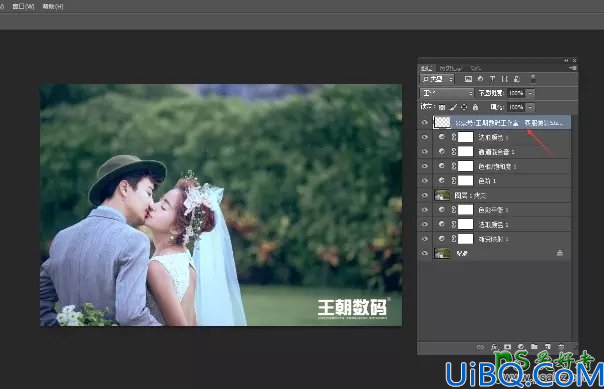Open the layer filter kind dropdown
This screenshot has width=605, height=389.
click(437, 79)
